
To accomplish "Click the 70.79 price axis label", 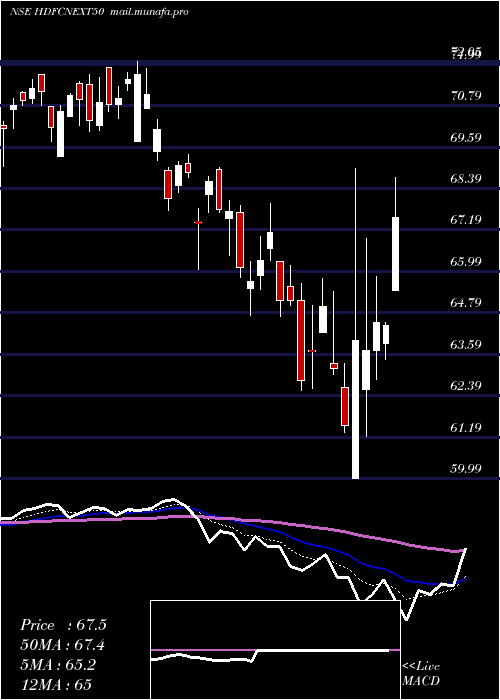I will 466,95.
